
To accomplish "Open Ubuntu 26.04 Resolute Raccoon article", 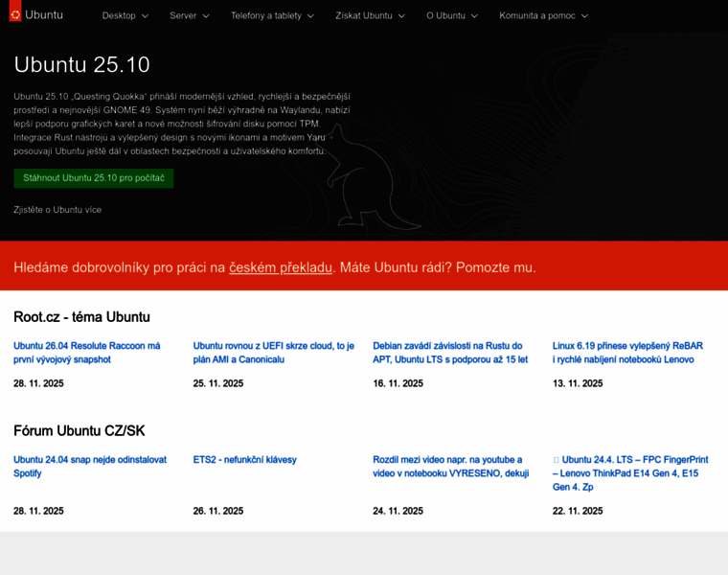I will [x=87, y=353].
